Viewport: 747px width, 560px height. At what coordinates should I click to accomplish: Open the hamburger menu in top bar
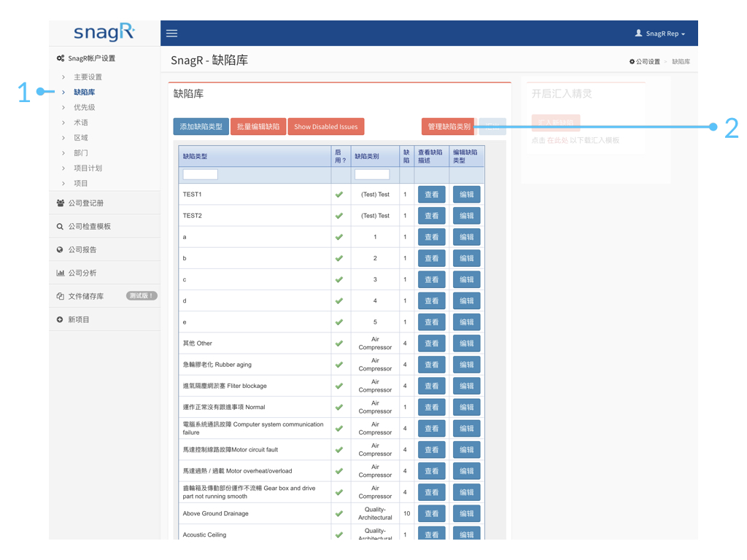(171, 34)
